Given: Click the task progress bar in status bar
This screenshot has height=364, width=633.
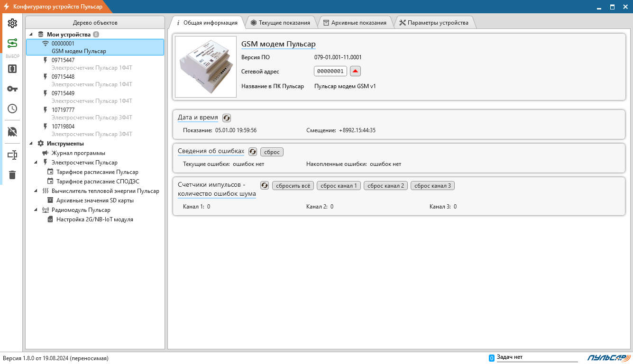Looking at the screenshot, I should 537,362.
